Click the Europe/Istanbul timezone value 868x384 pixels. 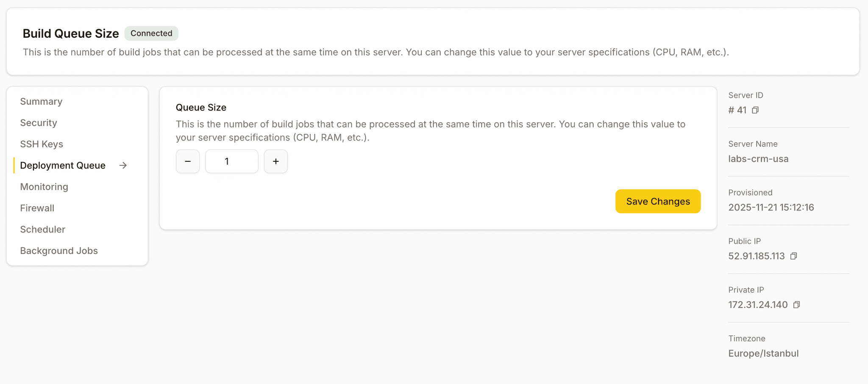tap(763, 354)
